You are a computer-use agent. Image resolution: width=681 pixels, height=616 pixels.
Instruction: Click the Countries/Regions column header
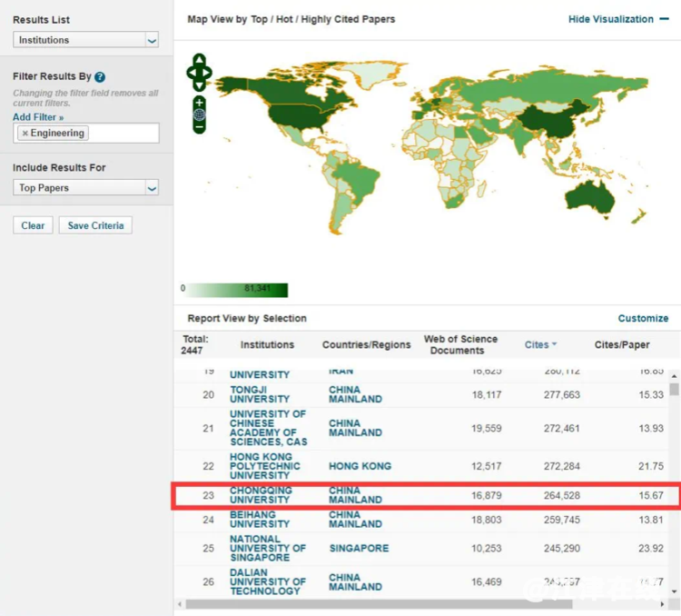[x=366, y=344]
